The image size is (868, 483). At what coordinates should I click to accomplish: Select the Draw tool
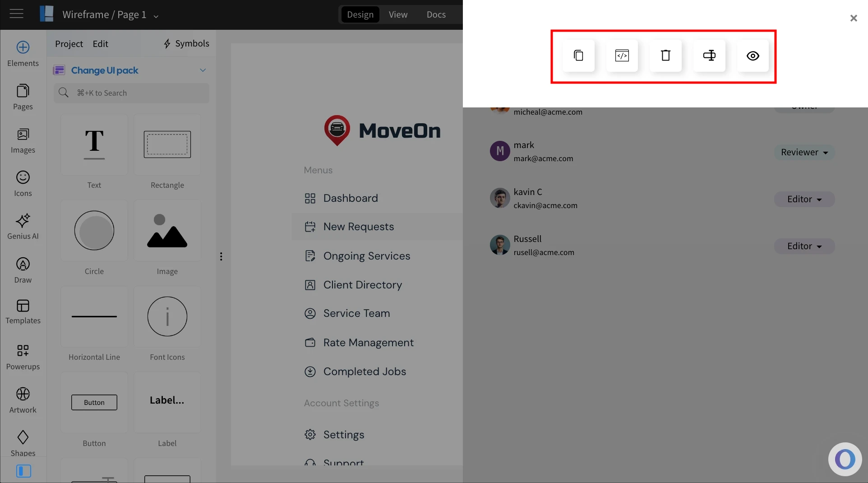(x=23, y=269)
